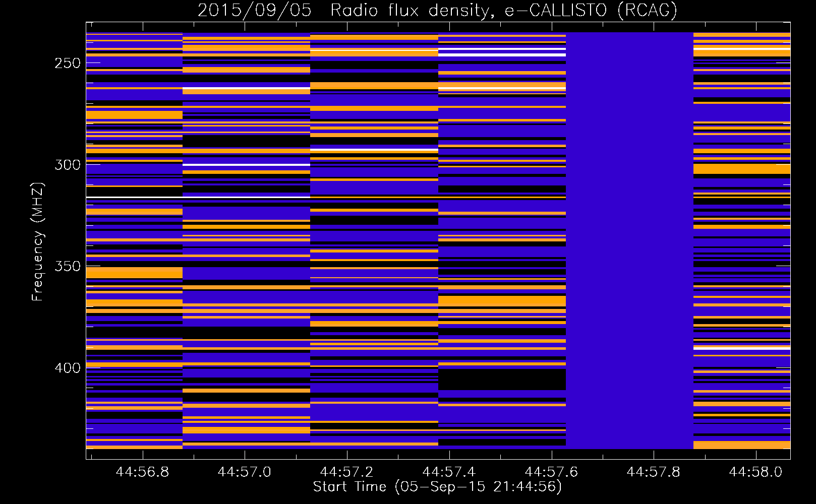Click the plot title '2015/09/05 Radio flux density, e-CALLISTO (RCAG)'

coord(437,11)
